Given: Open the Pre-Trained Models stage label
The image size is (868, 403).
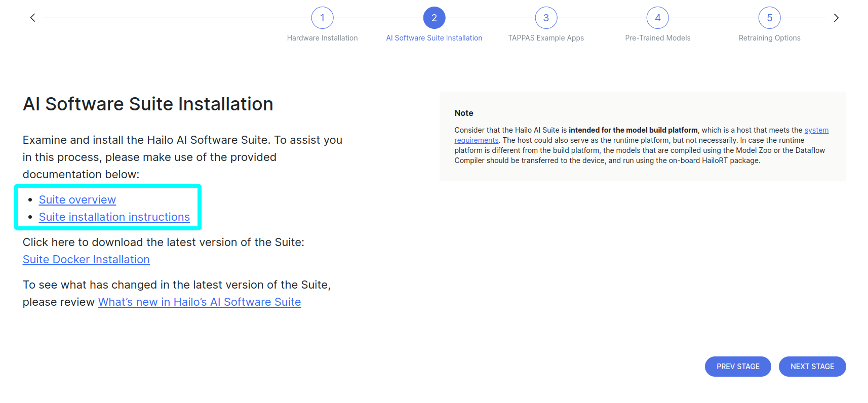Looking at the screenshot, I should pyautogui.click(x=657, y=38).
